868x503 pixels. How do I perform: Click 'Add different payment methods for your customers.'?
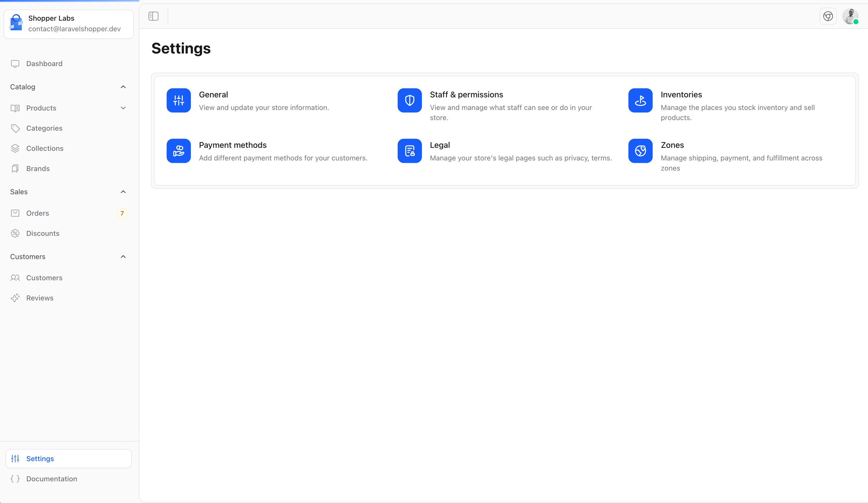283,158
